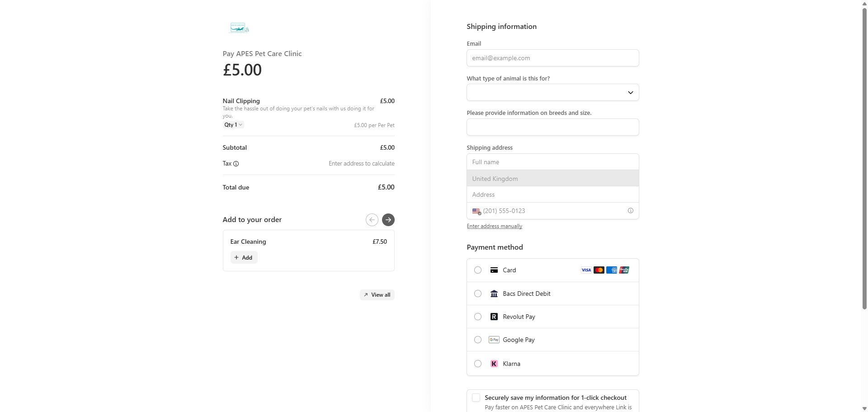
Task: Add Ear Cleaning to the order
Action: (x=244, y=257)
